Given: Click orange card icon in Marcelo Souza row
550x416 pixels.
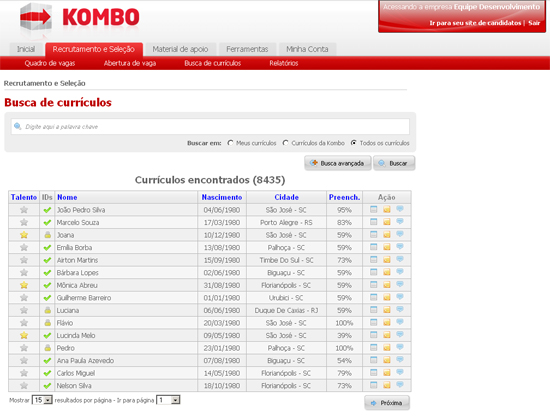Looking at the screenshot, I should tap(387, 222).
